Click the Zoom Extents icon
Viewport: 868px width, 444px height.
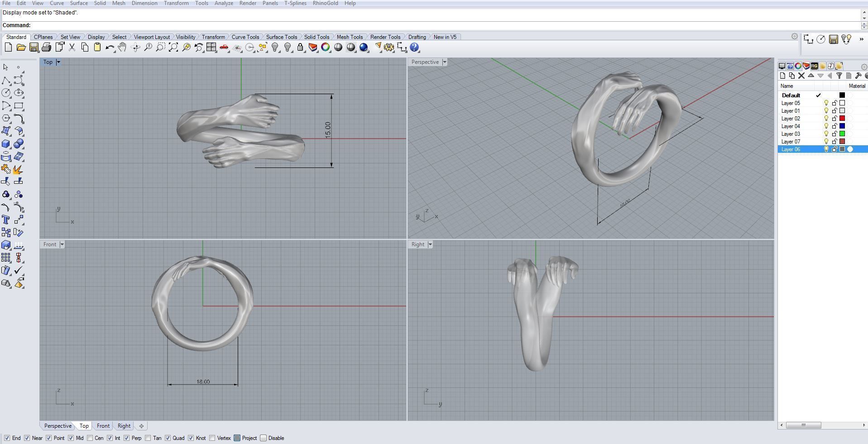pyautogui.click(x=173, y=48)
